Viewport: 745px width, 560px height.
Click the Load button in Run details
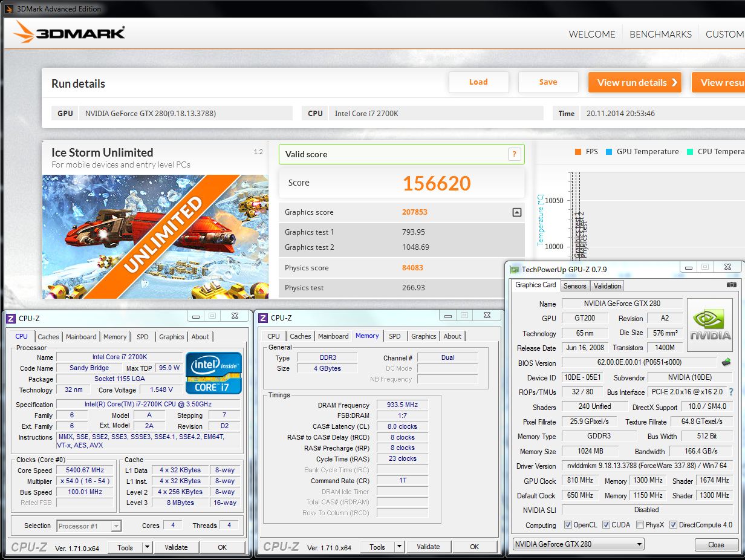pyautogui.click(x=478, y=82)
